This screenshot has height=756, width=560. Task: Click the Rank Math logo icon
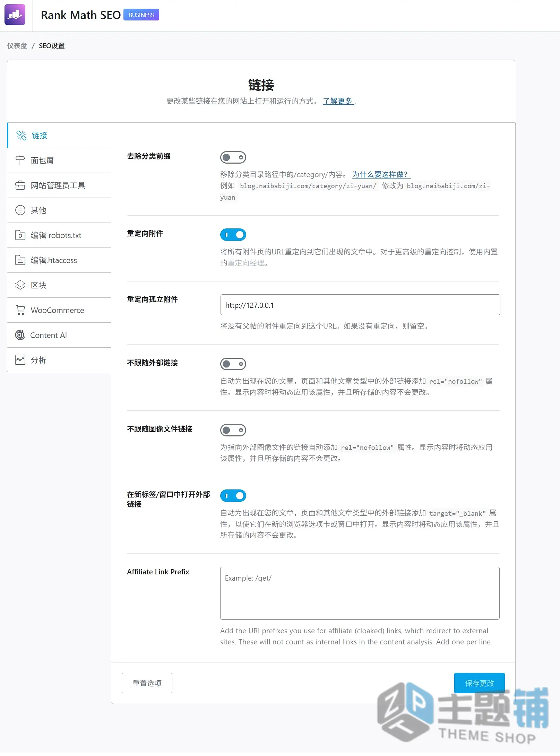[x=15, y=15]
